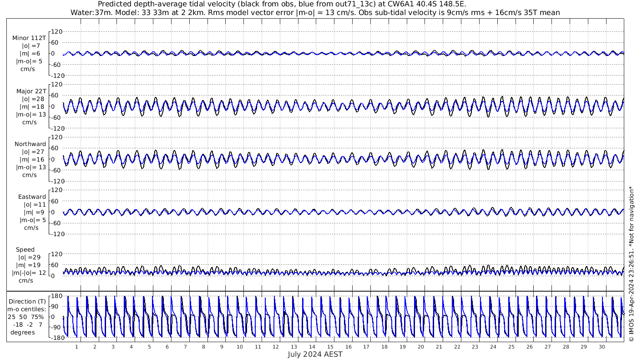Click day '30' on the date axis

[x=602, y=347]
